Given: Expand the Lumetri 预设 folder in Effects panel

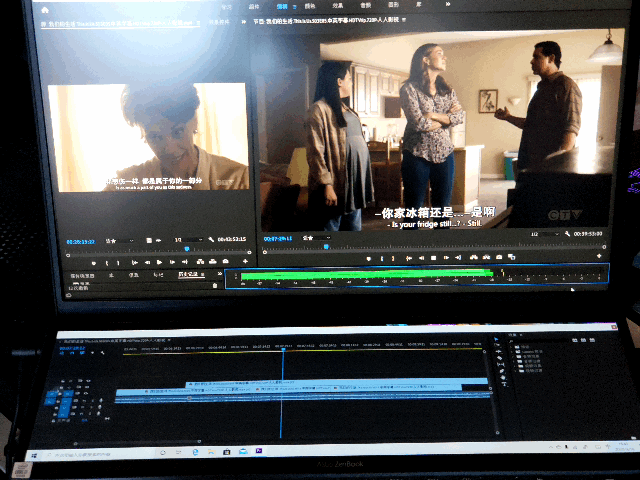Looking at the screenshot, I should click(x=512, y=352).
